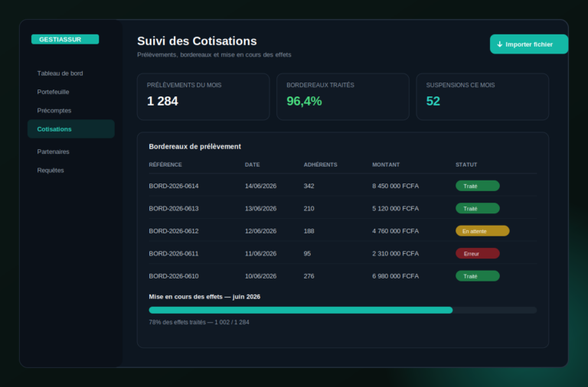Click the Erreur status badge
Viewport: 588px width, 387px height.
(478, 253)
